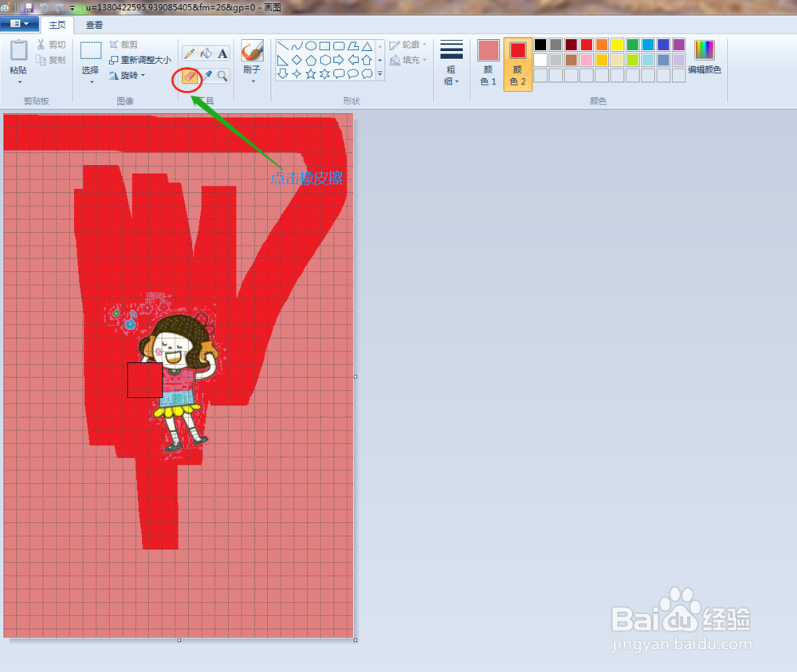Open the 填充 fill dropdown
797x672 pixels.
click(x=408, y=61)
